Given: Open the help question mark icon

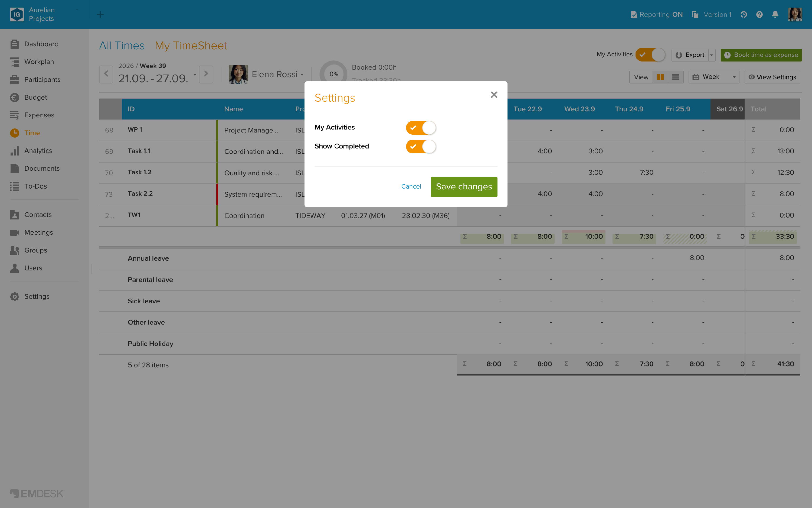Looking at the screenshot, I should (x=759, y=14).
